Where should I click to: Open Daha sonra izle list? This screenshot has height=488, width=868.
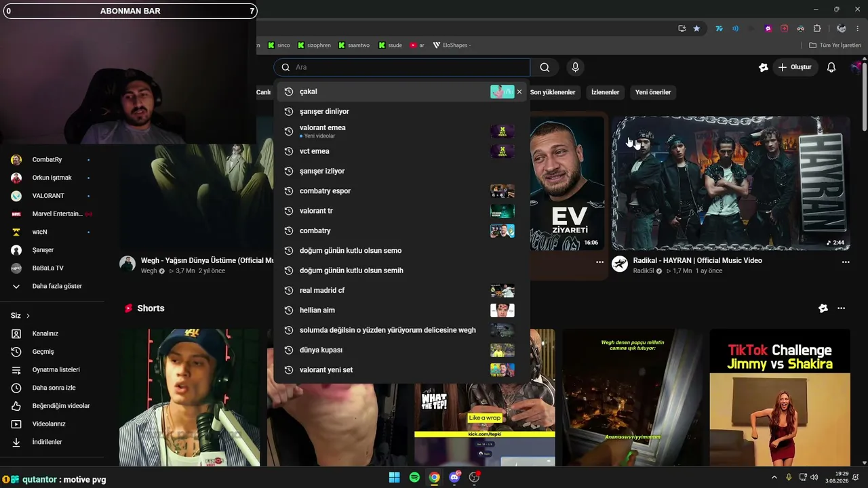click(x=54, y=388)
